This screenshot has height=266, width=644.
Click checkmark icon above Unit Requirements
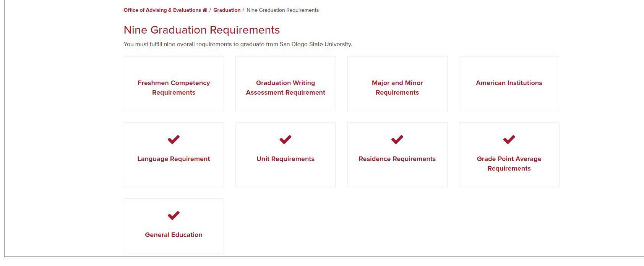(x=286, y=140)
